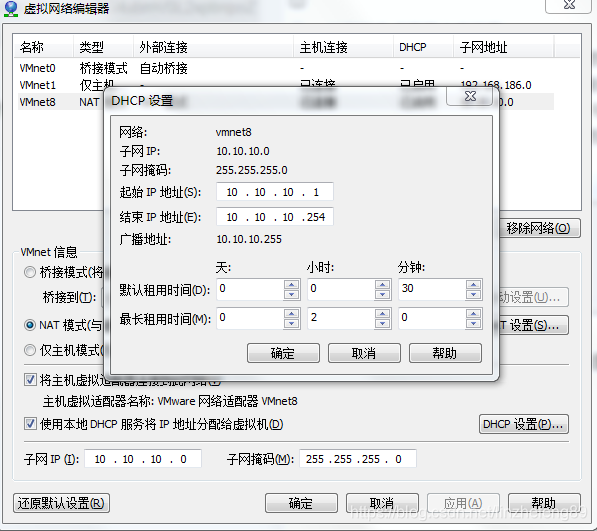
Task: Increase 最长租用时间 days value
Action: 291,313
